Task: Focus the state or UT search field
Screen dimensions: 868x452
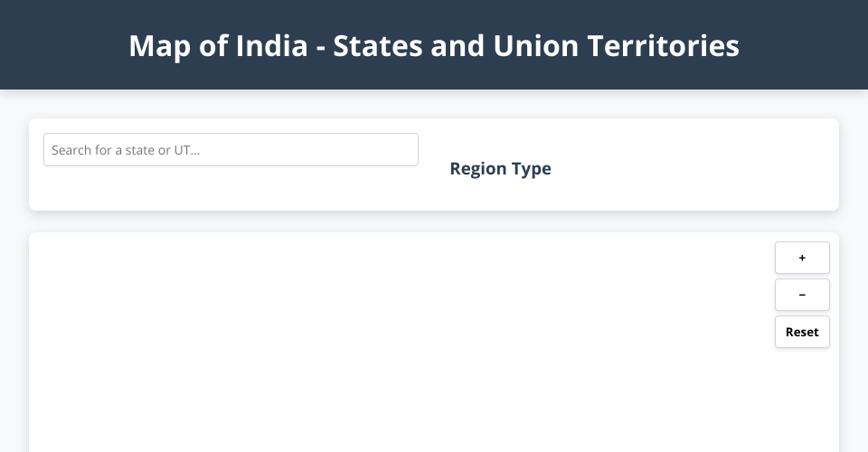Action: [231, 150]
